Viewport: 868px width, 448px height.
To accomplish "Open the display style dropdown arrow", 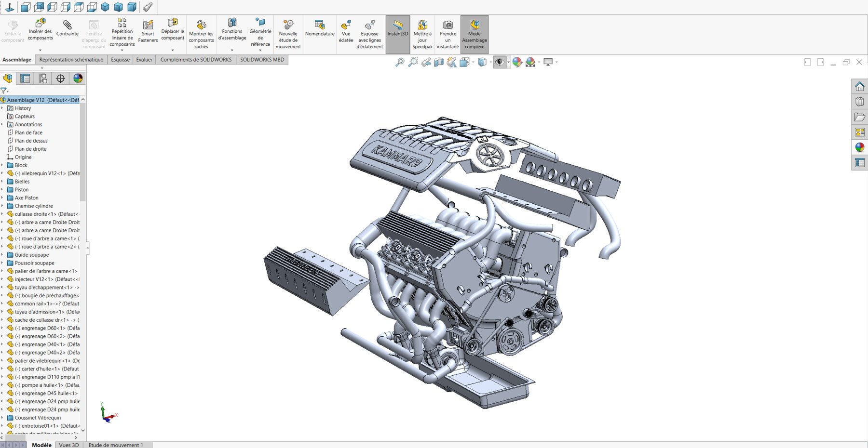I will pyautogui.click(x=491, y=62).
